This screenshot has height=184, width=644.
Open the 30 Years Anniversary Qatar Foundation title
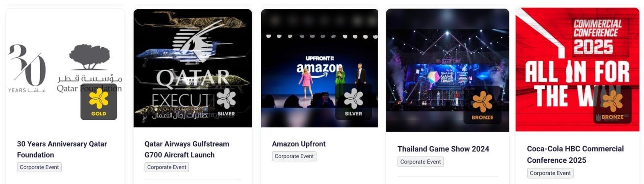[62, 149]
